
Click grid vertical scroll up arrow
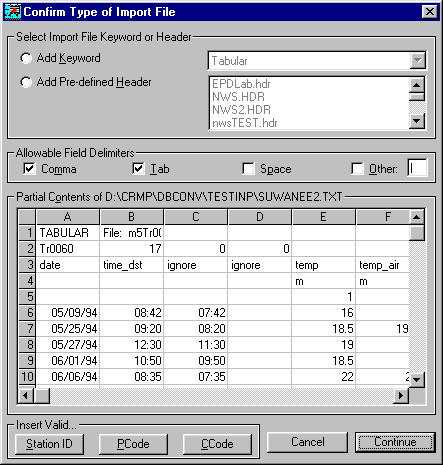(416, 217)
